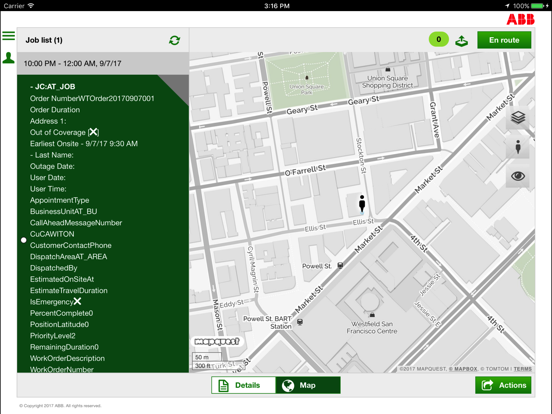Refresh the job list
The height and width of the screenshot is (414, 552).
tap(174, 40)
